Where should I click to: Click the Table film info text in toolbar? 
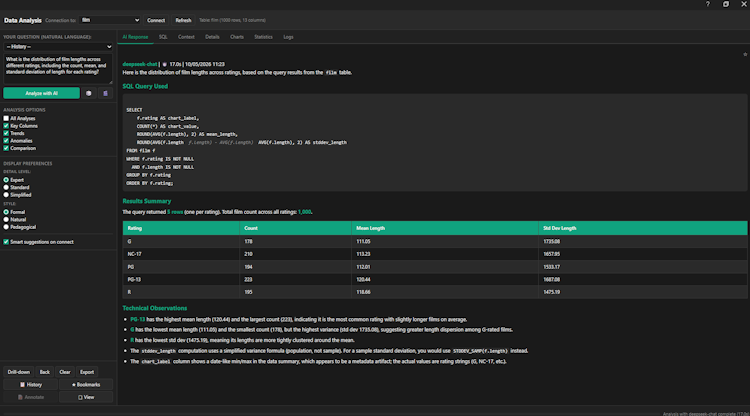232,20
